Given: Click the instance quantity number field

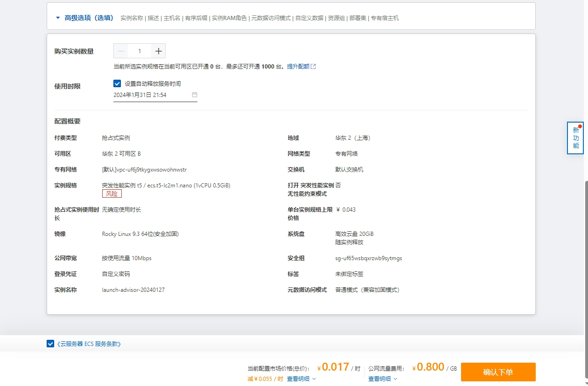Looking at the screenshot, I should point(140,51).
